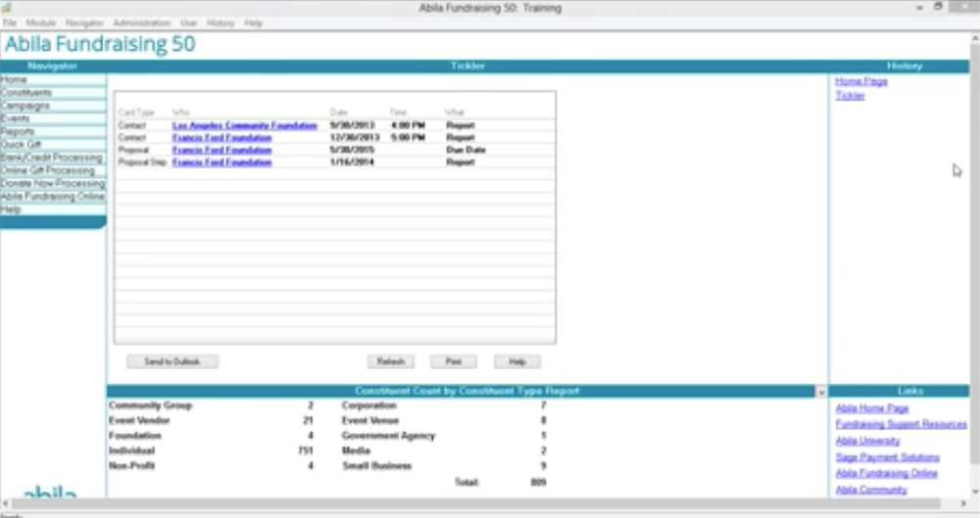The image size is (980, 518).
Task: Open Abila University link
Action: (x=867, y=442)
